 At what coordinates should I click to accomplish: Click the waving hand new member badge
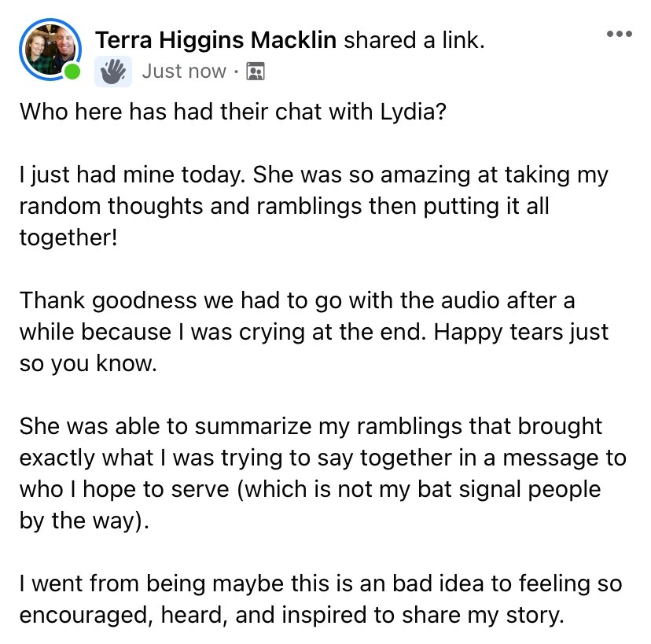[x=113, y=72]
